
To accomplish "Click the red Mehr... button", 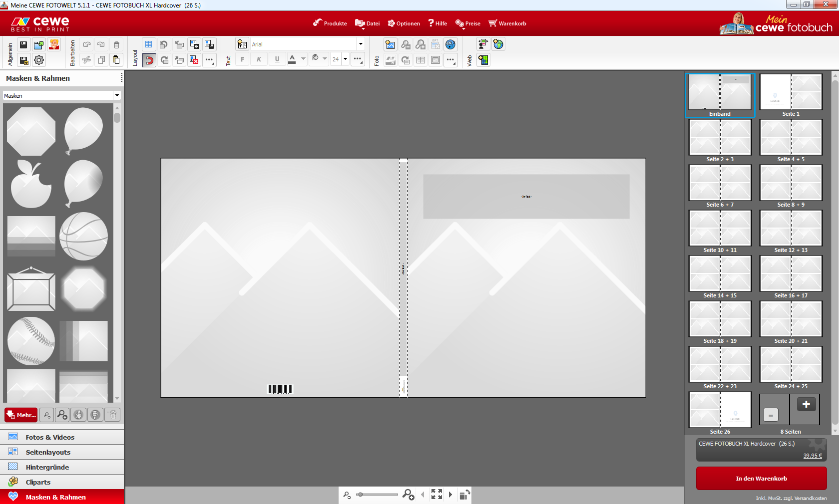I will coord(21,415).
